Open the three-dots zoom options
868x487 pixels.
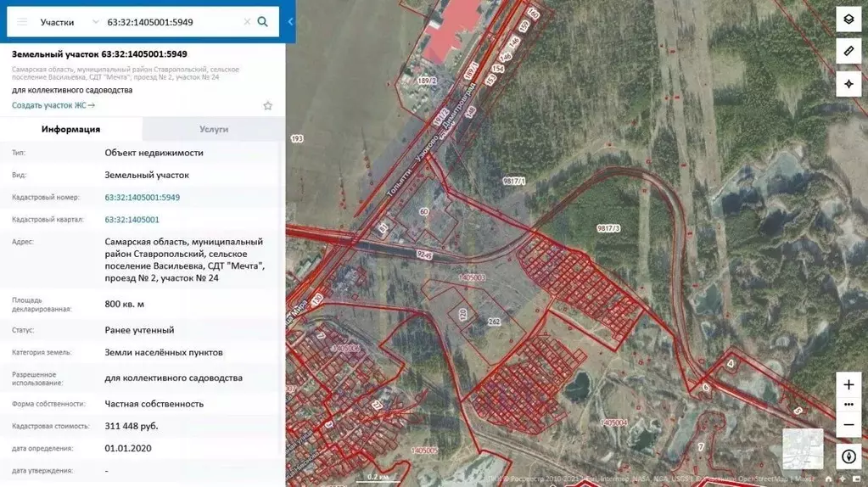(x=848, y=405)
